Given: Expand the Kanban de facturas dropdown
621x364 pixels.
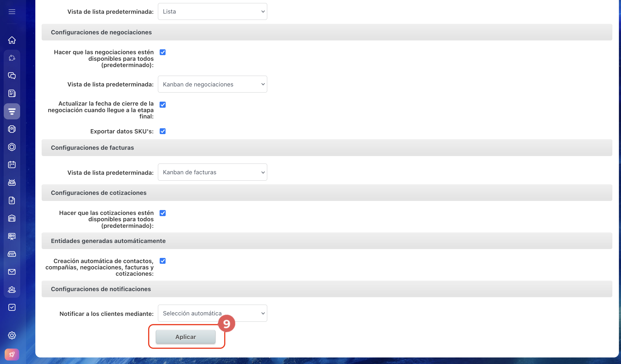Looking at the screenshot, I should click(212, 172).
